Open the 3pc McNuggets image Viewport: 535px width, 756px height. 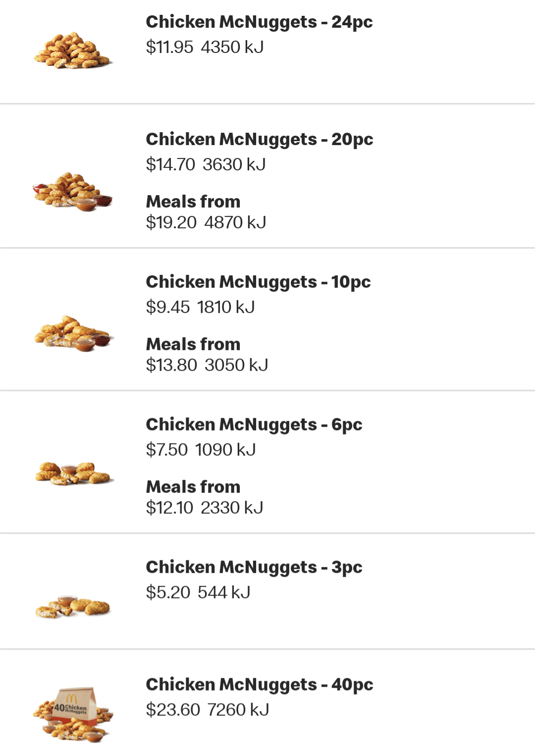73,607
